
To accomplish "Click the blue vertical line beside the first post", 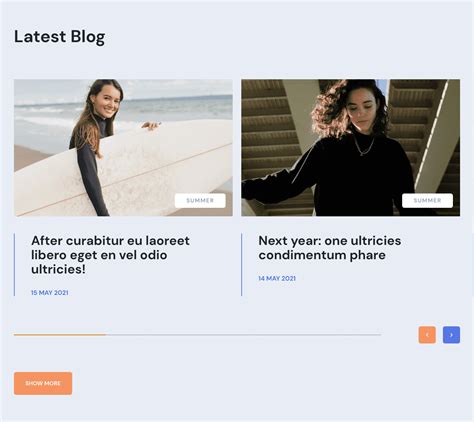I will pyautogui.click(x=14, y=265).
